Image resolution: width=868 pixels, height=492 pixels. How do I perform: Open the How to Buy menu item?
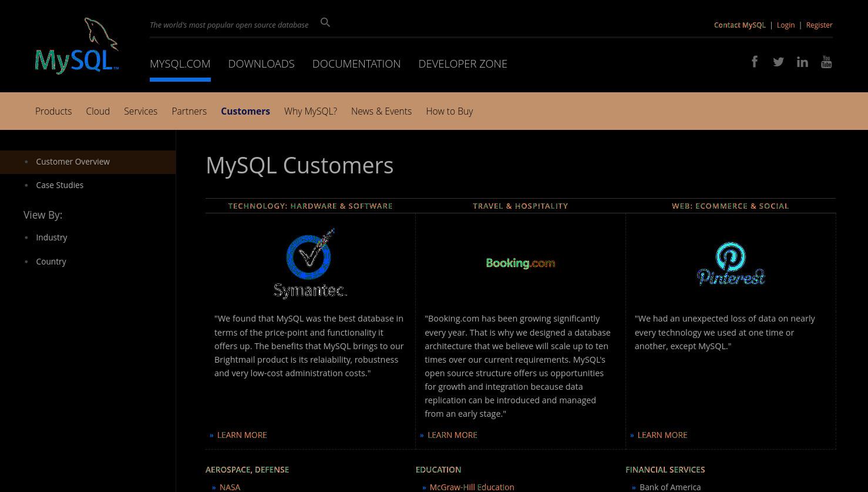point(449,111)
